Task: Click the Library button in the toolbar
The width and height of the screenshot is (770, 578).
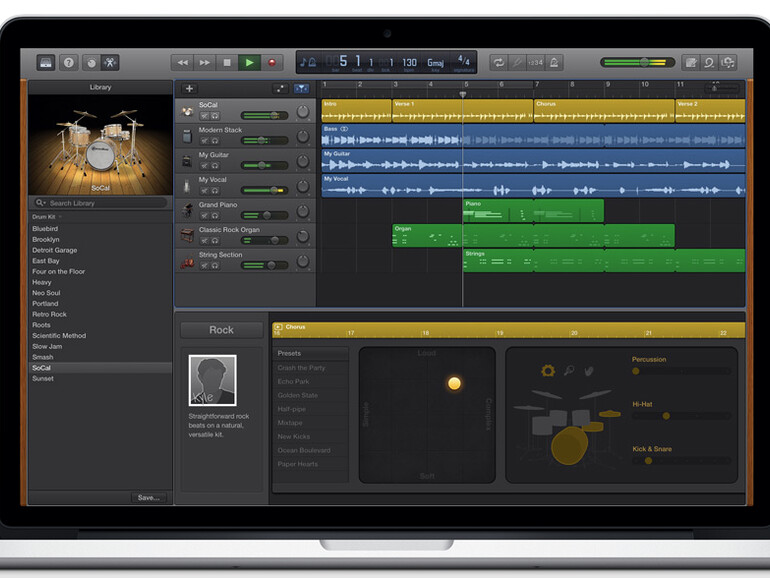Action: click(46, 62)
